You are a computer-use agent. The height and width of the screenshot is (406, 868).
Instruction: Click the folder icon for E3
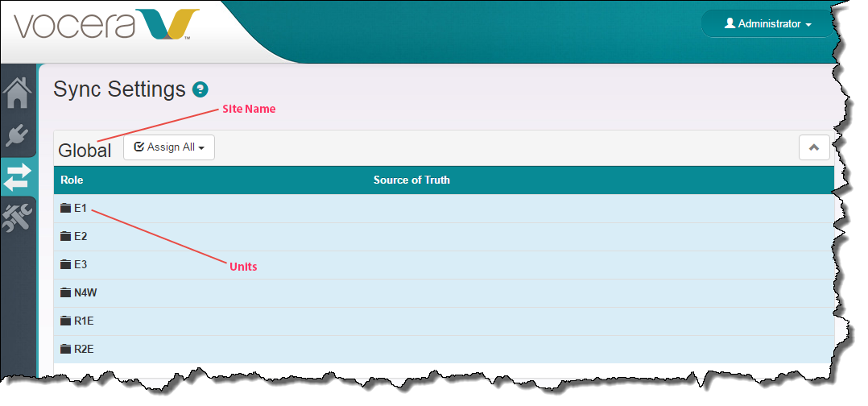(66, 265)
